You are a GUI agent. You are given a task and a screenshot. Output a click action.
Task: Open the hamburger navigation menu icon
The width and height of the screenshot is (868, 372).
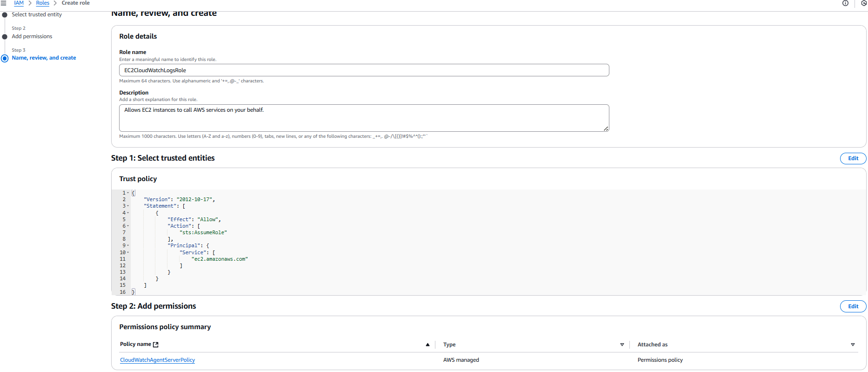(x=4, y=3)
